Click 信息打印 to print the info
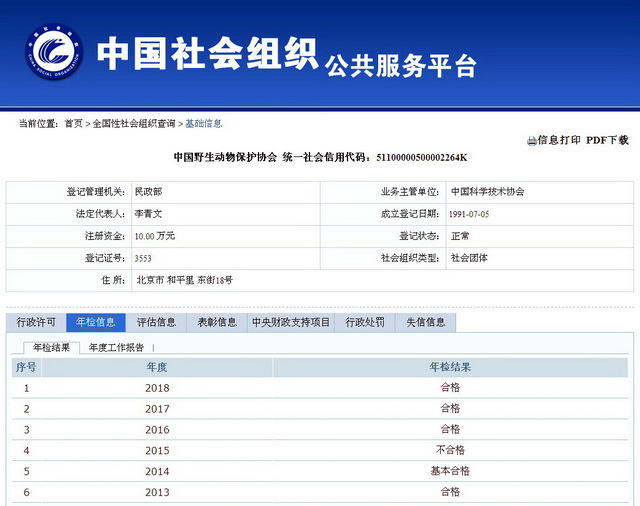This screenshot has height=506, width=640. point(559,140)
